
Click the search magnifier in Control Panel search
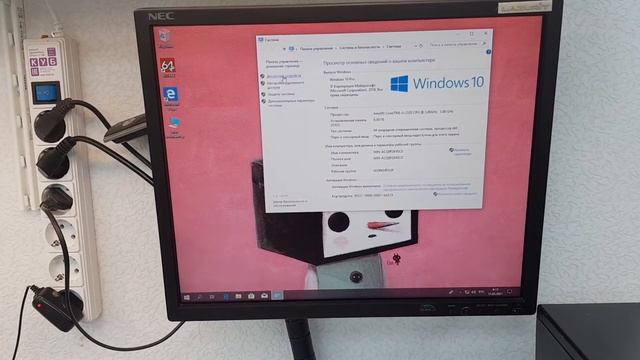(x=484, y=43)
